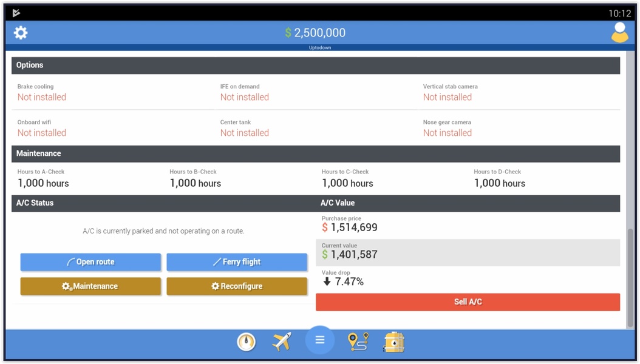Click the vertical scrollbar thumb
Screen dimensions: 640x364
pos(631,278)
